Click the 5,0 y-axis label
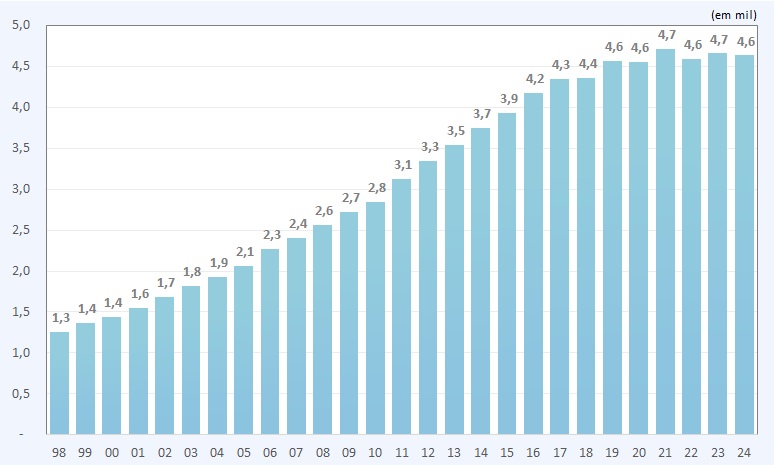This screenshot has width=774, height=465. click(x=21, y=25)
